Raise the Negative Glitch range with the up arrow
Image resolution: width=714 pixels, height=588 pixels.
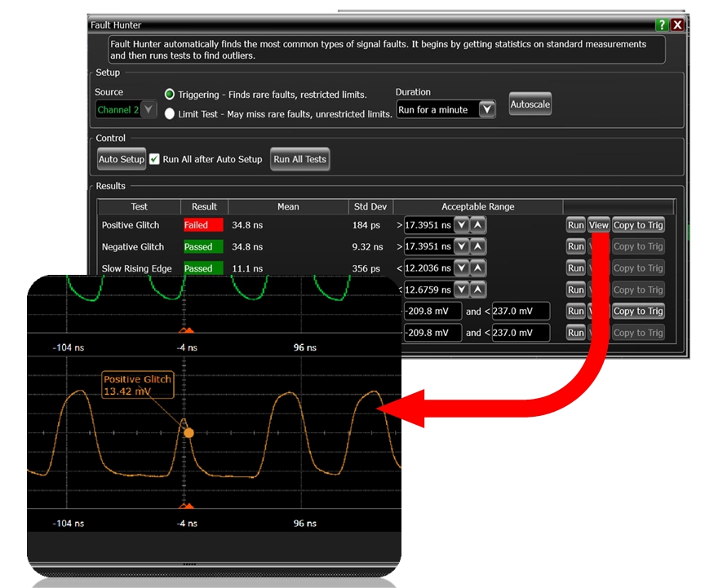478,246
